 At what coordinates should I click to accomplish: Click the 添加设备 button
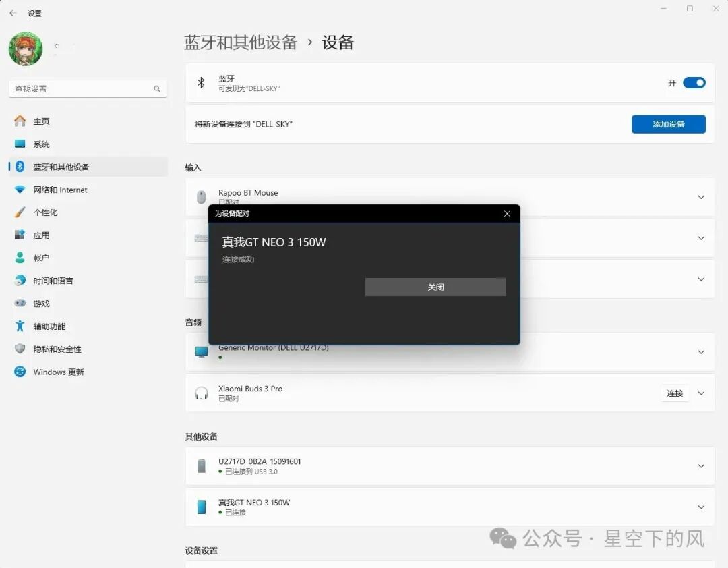click(x=669, y=124)
